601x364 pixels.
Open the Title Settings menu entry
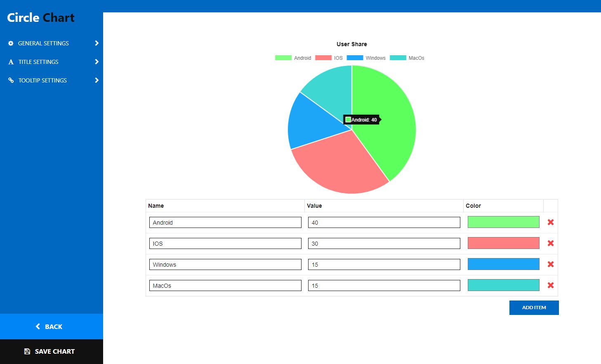tap(38, 62)
